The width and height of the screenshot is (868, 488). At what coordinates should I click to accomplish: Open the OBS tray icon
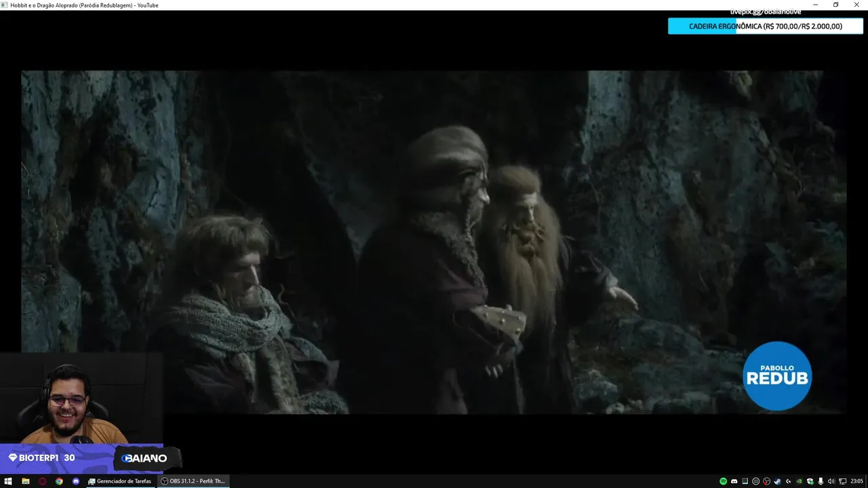coord(766,481)
